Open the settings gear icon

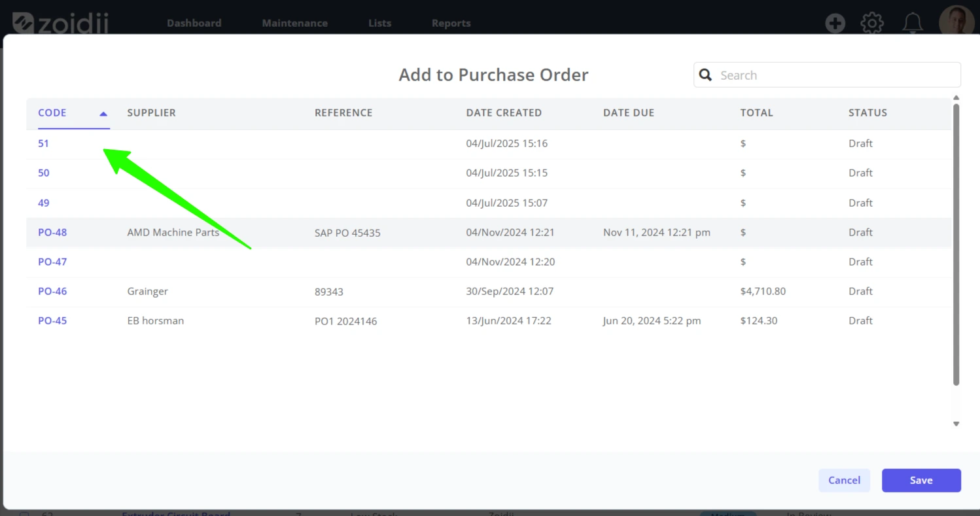coord(872,24)
